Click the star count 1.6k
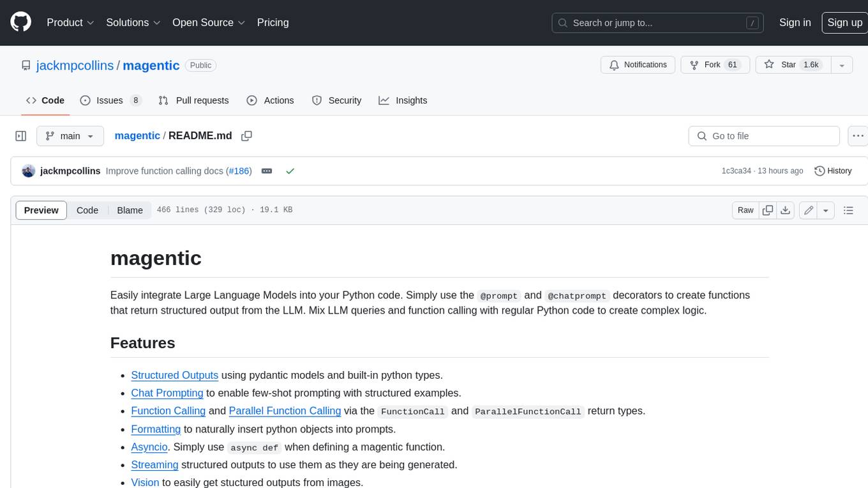868x488 pixels. [x=811, y=65]
